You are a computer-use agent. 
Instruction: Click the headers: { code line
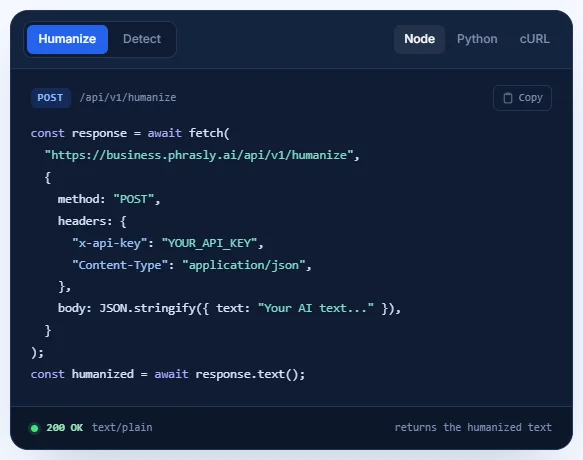click(92, 221)
